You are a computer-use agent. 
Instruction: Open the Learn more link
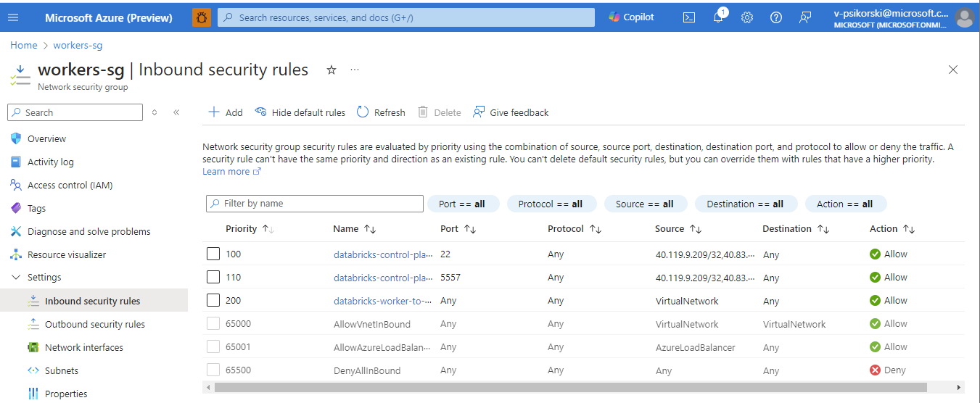[231, 172]
